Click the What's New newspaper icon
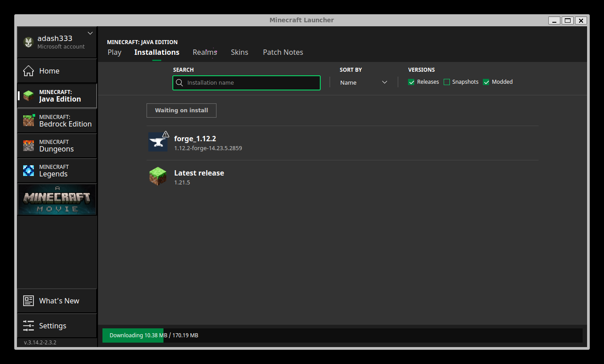 point(29,301)
